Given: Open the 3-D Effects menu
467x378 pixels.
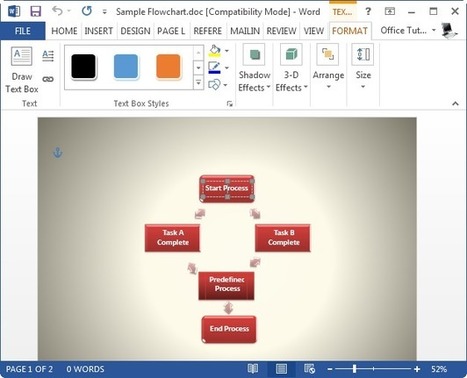Looking at the screenshot, I should pos(291,69).
